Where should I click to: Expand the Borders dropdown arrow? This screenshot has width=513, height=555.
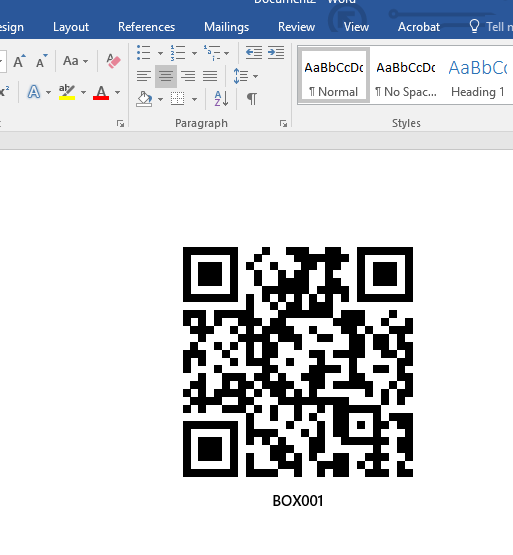click(194, 99)
